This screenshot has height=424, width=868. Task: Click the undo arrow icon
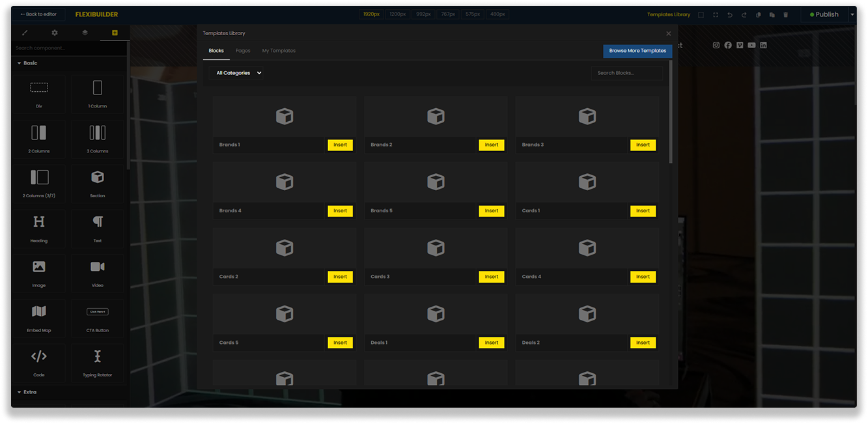coord(730,14)
